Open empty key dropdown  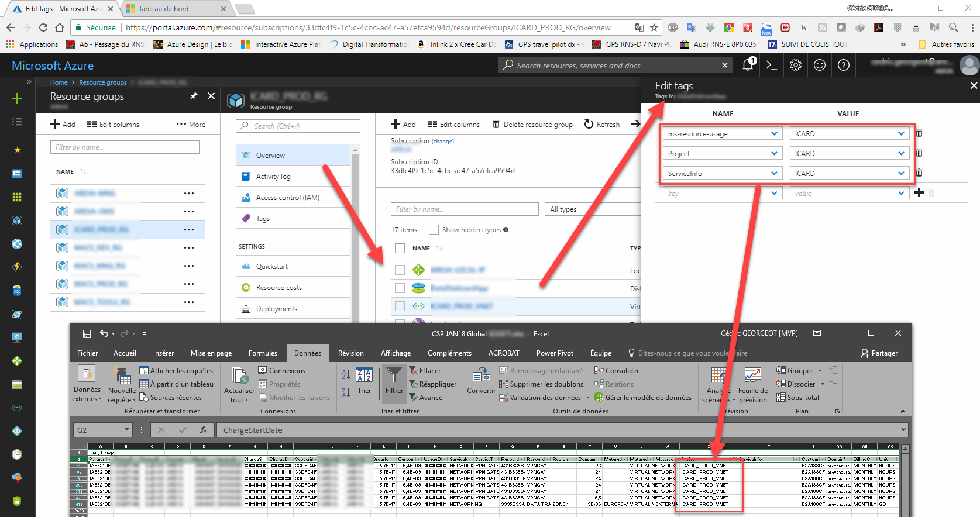(x=774, y=194)
